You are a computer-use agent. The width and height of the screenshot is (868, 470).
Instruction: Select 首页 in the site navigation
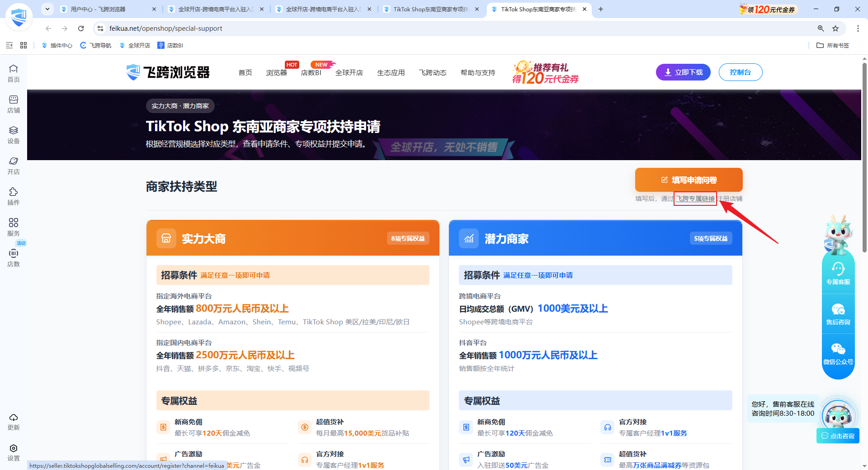[245, 73]
